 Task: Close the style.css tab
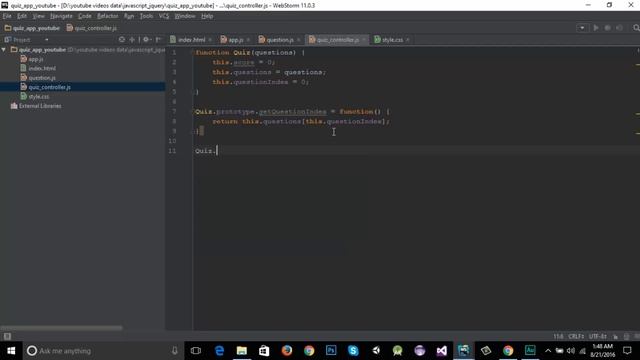click(408, 40)
